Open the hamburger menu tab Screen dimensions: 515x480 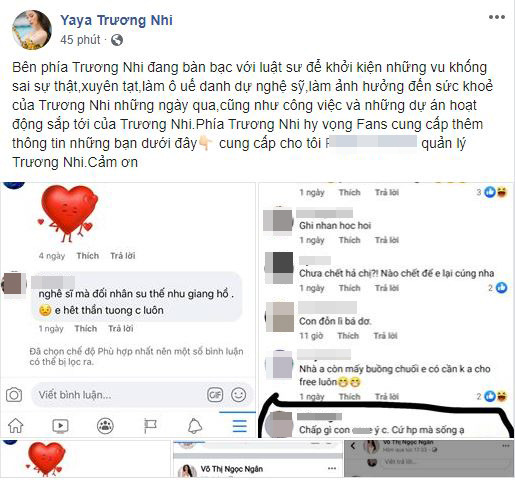240,426
